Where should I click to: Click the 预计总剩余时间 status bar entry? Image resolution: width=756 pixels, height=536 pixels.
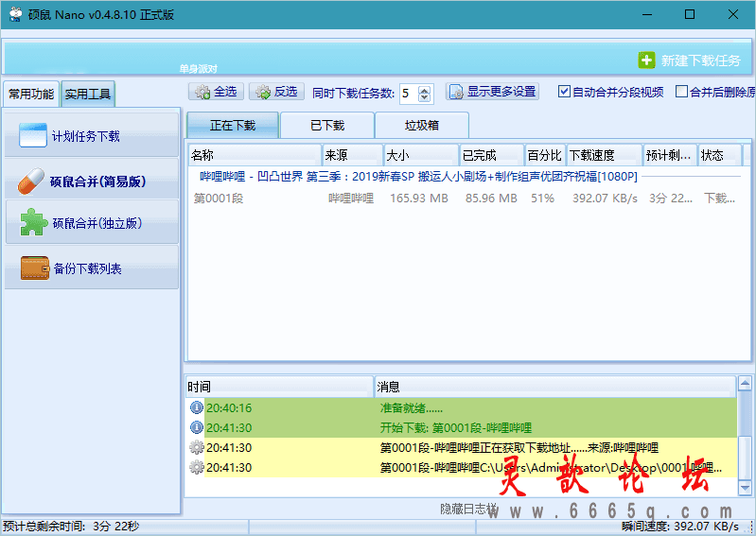coord(71,527)
